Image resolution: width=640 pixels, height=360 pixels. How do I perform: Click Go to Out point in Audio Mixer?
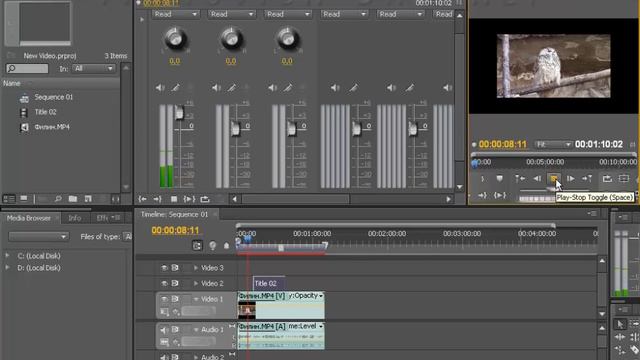pos(158,199)
